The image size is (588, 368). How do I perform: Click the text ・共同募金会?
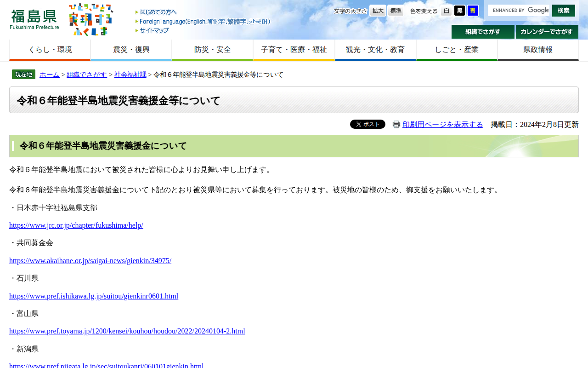[31, 243]
